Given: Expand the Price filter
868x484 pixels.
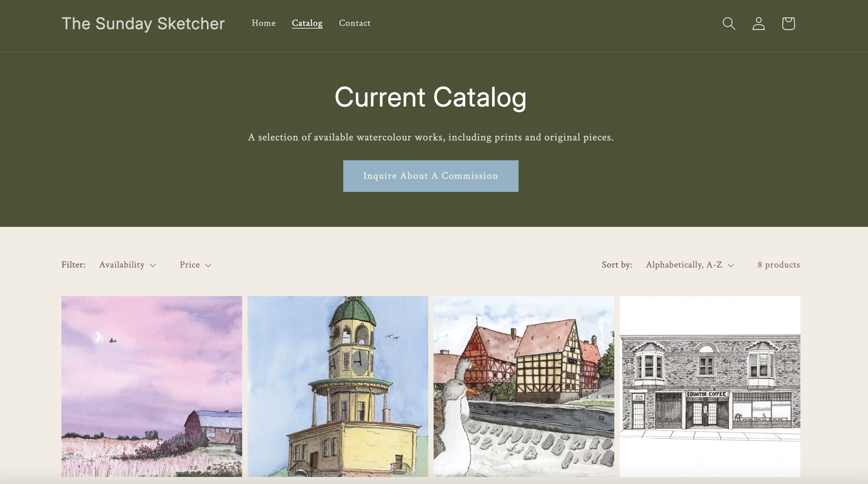Looking at the screenshot, I should point(190,265).
